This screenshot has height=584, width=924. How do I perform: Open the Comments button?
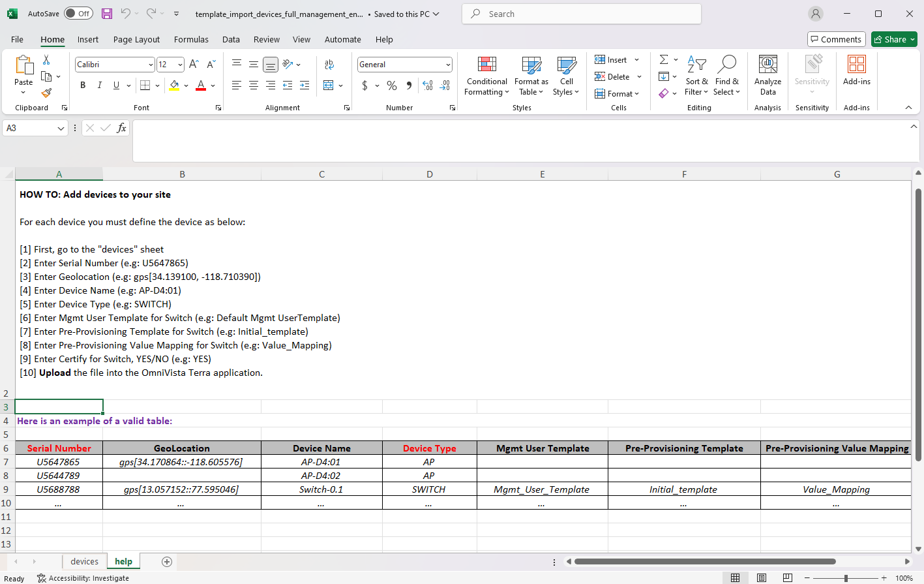click(x=836, y=40)
